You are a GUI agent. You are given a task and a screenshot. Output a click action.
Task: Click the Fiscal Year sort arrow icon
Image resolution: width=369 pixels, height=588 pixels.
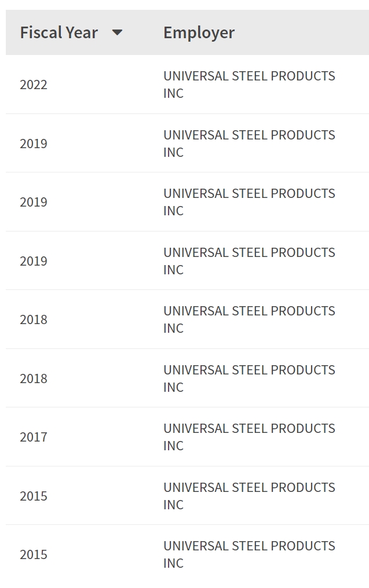point(117,32)
